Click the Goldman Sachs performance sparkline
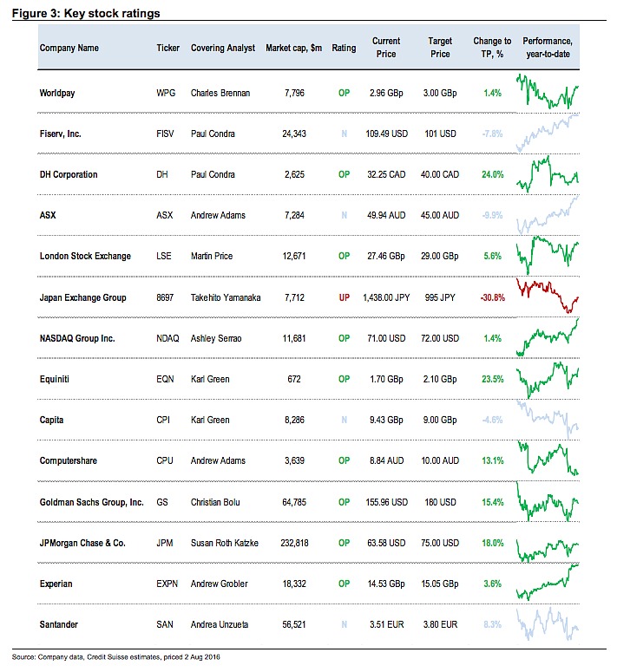Image resolution: width=617 pixels, height=672 pixels. click(548, 501)
